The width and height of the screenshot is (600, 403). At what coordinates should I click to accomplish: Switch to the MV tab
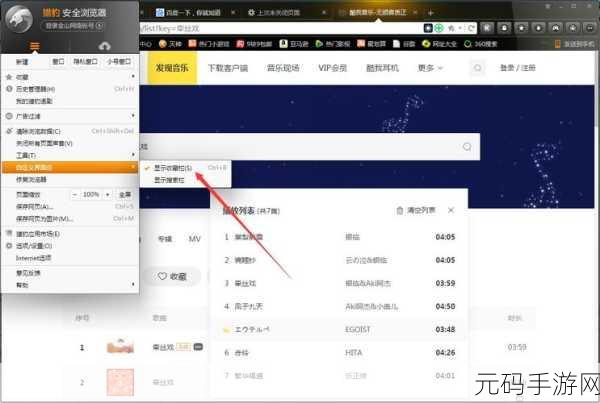(194, 239)
